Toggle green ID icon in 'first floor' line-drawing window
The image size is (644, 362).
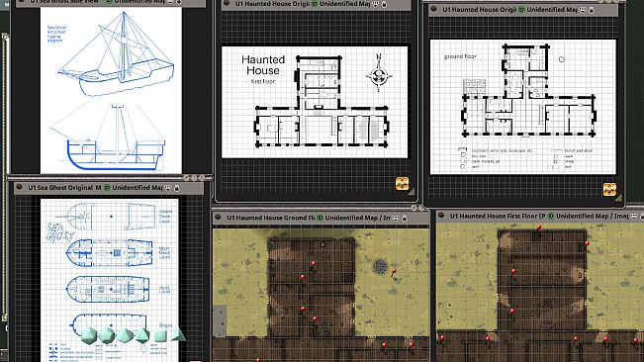[315, 4]
